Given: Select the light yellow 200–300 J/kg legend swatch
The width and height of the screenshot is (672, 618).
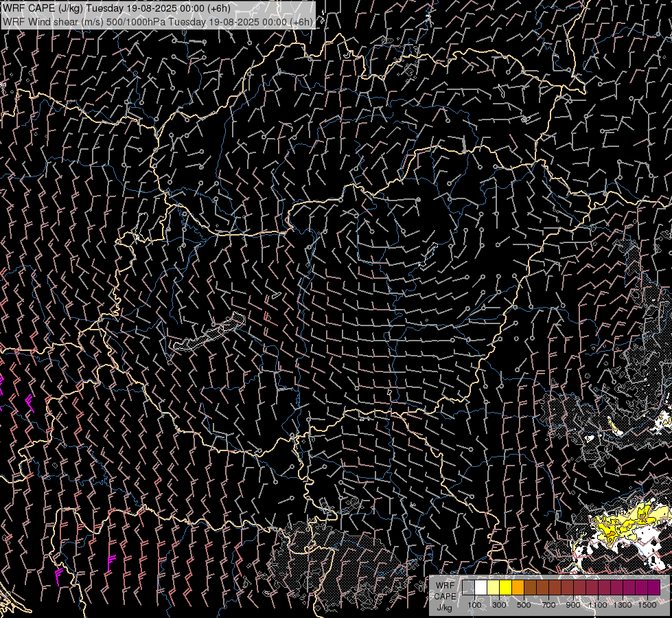Looking at the screenshot, I should point(494,588).
